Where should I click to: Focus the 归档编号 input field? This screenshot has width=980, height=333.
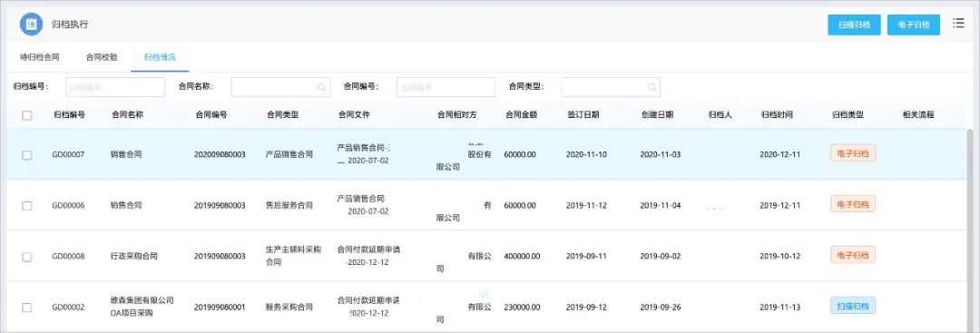115,87
